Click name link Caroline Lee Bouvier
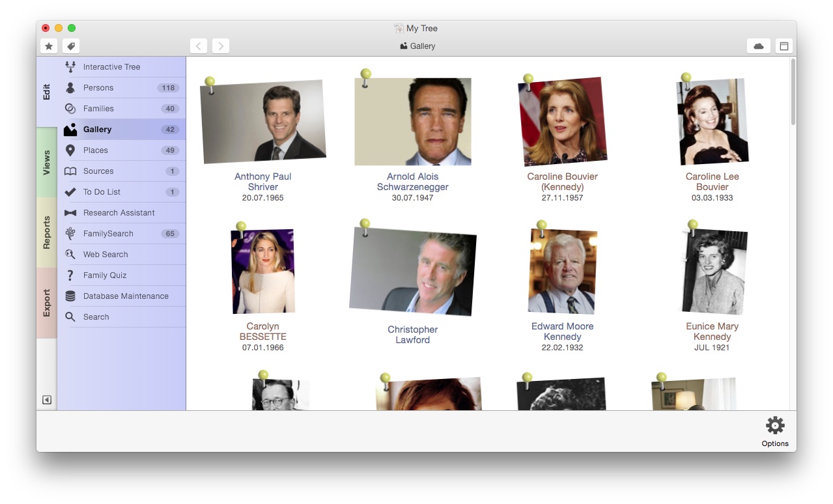This screenshot has height=504, width=833. tap(713, 182)
